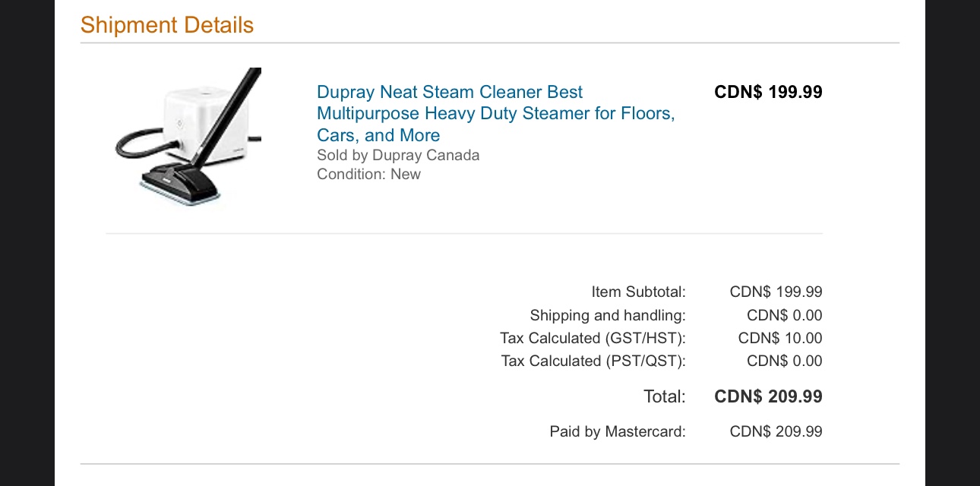The image size is (980, 486).
Task: Select the Condition: New text
Action: (368, 174)
